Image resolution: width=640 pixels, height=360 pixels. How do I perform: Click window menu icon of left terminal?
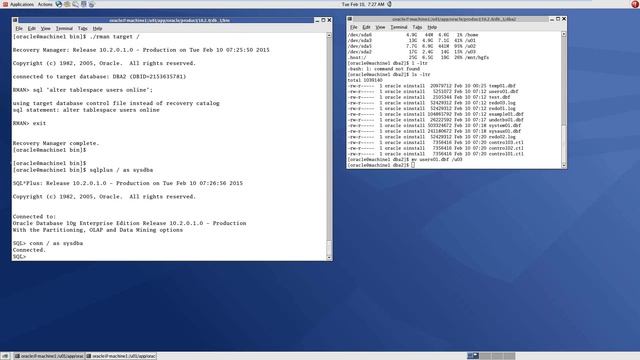coord(15,20)
